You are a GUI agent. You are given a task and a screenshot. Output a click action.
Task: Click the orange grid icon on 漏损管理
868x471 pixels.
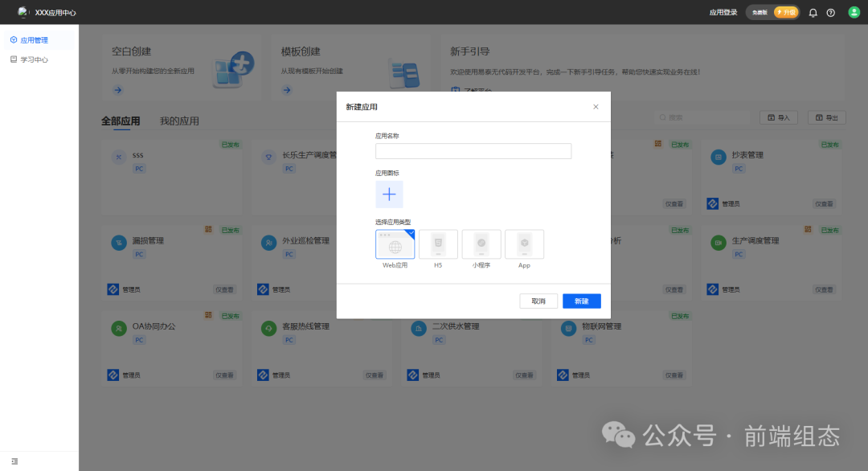pos(209,229)
